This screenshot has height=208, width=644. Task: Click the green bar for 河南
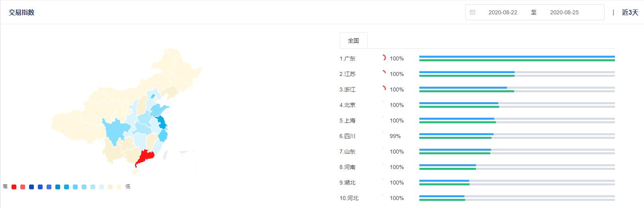(447, 169)
